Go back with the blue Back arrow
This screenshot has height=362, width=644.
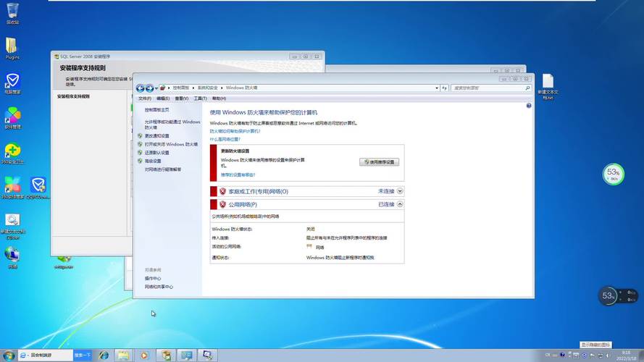pyautogui.click(x=140, y=88)
